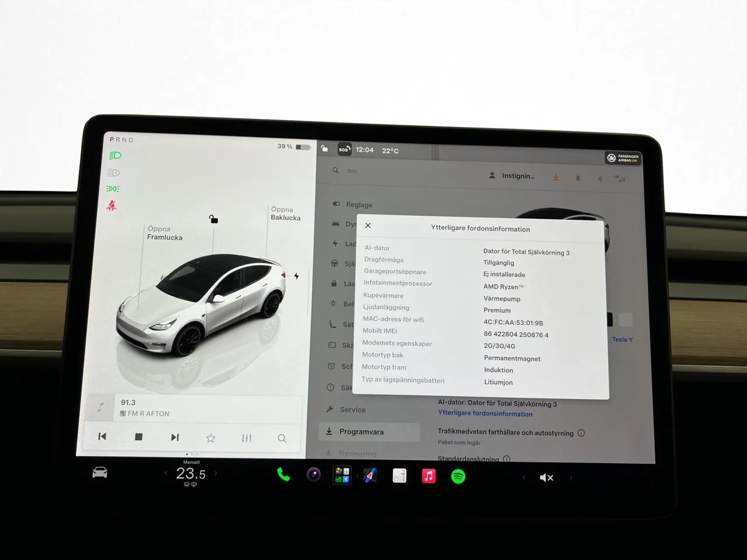Tap the Mobilt IMEI row label

380,331
